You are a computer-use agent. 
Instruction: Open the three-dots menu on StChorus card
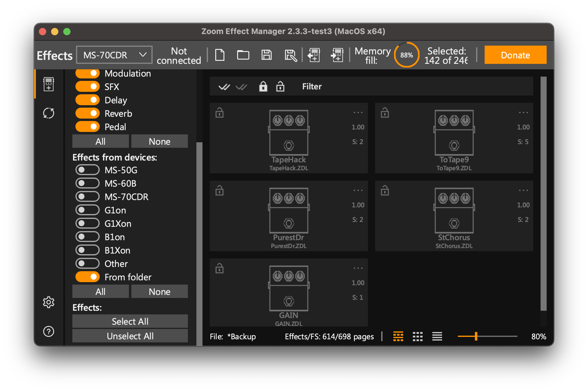pos(524,190)
